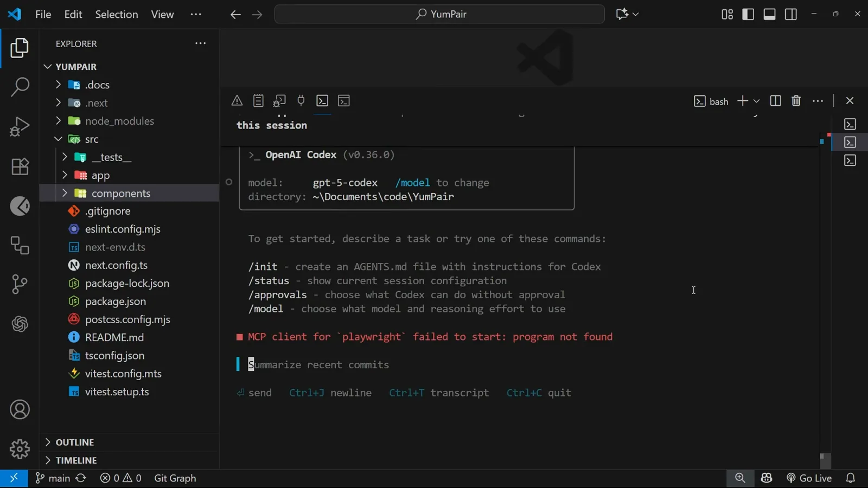Open Customize Layout button

tap(727, 14)
